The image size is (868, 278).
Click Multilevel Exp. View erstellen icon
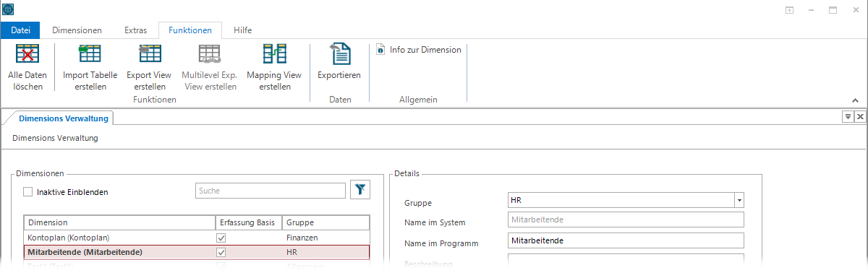pyautogui.click(x=210, y=54)
